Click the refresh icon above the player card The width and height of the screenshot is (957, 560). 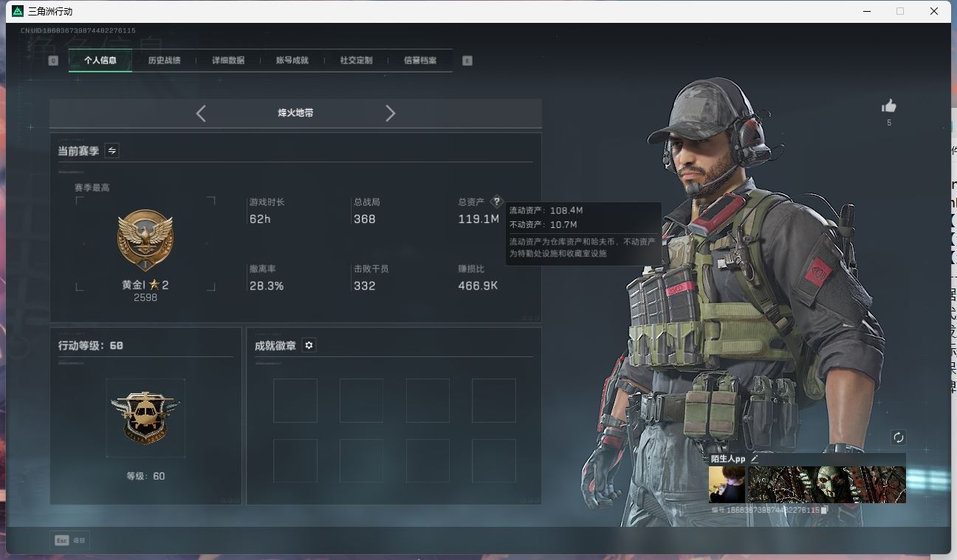click(898, 438)
